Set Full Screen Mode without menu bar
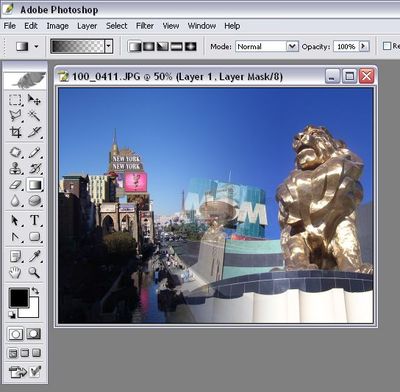 click(36, 353)
